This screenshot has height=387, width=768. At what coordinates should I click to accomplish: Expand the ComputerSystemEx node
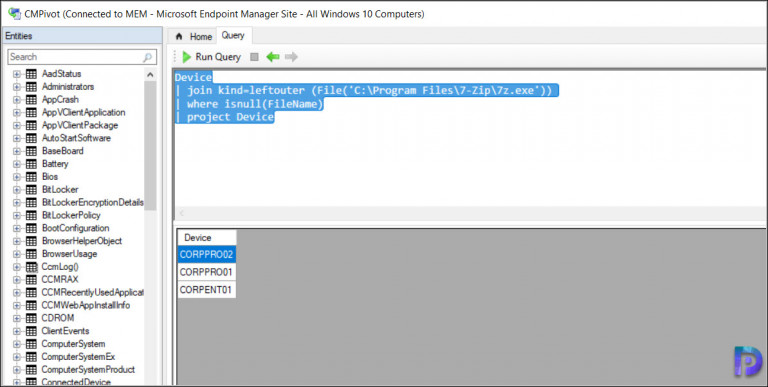[x=17, y=357]
